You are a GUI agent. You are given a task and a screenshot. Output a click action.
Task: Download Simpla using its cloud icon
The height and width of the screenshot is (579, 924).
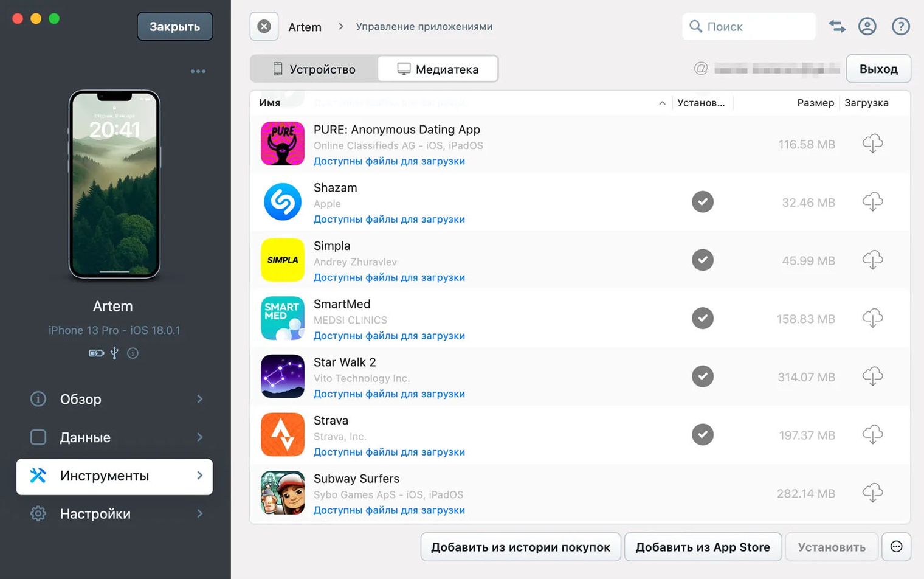coord(872,260)
